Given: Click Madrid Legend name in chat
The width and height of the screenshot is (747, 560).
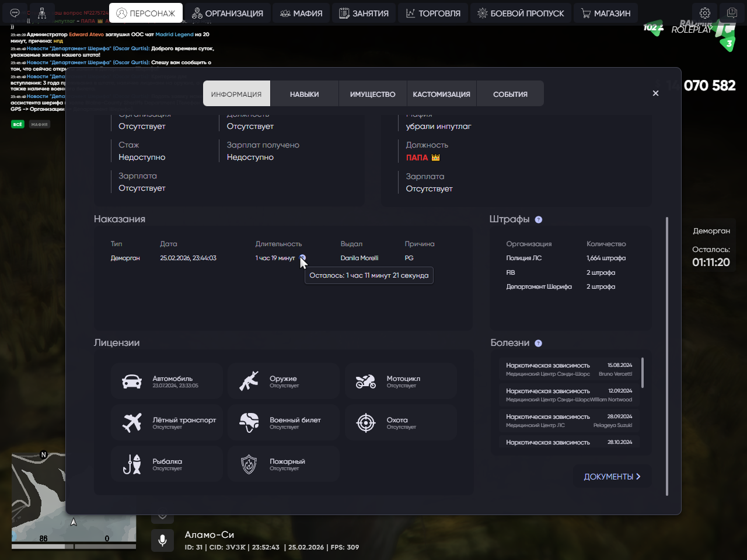Looking at the screenshot, I should (174, 34).
